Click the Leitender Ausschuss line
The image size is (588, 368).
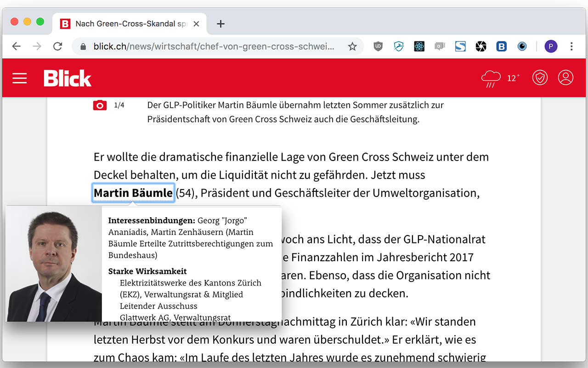pos(158,306)
